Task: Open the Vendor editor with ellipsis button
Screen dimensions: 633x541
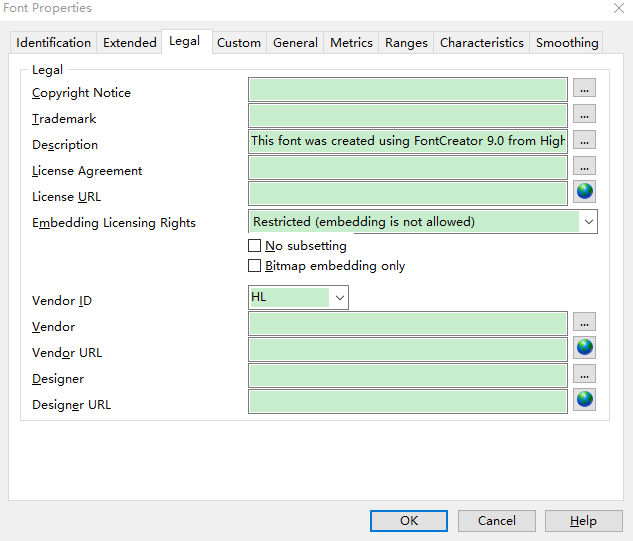Action: (x=584, y=322)
